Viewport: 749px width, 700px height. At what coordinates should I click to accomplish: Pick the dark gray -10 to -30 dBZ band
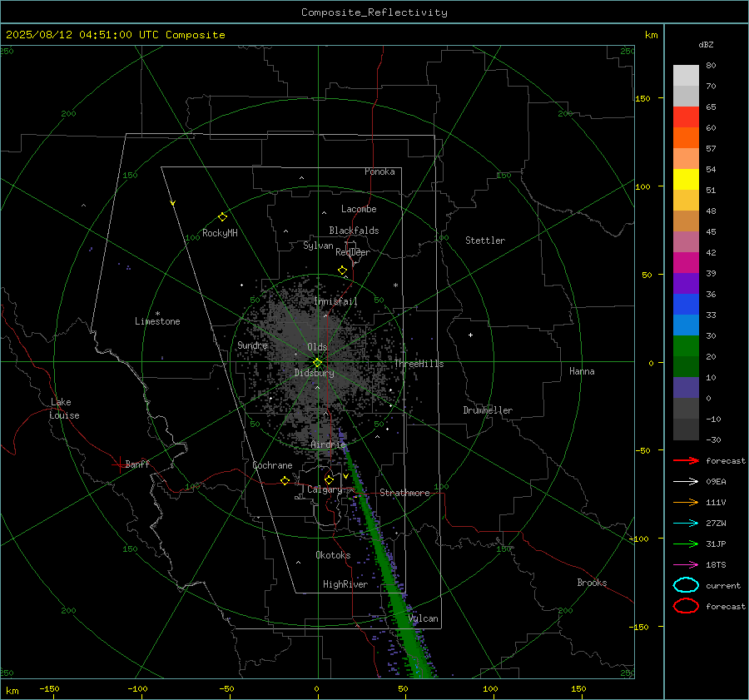(x=686, y=429)
